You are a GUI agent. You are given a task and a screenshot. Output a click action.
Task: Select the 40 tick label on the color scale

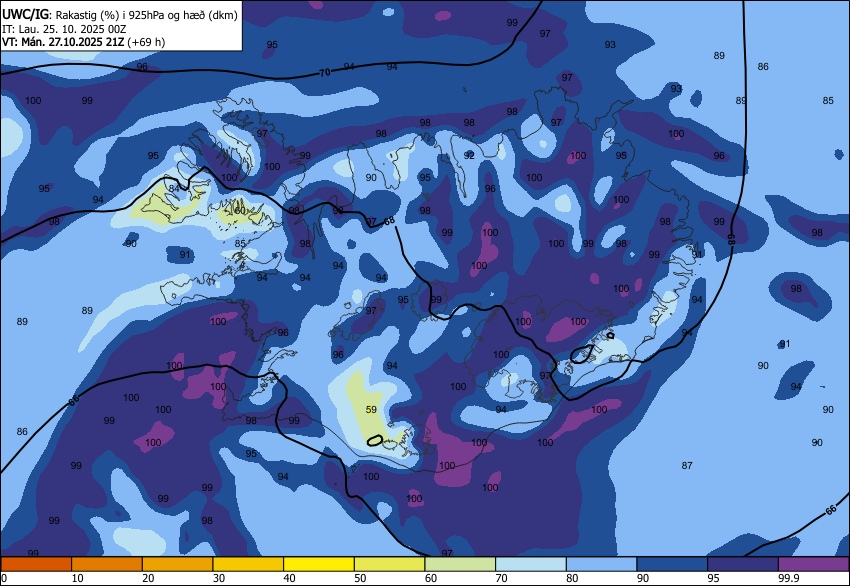pyautogui.click(x=289, y=578)
